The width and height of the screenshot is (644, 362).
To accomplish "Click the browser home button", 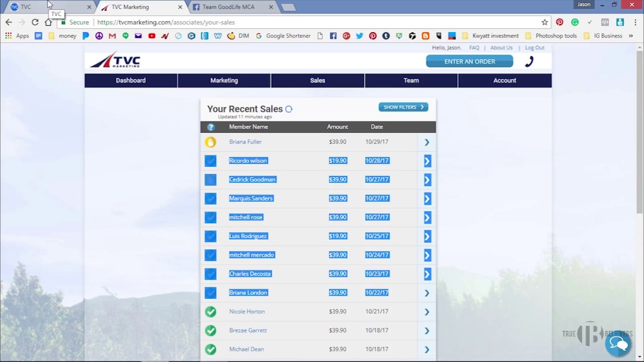I will (48, 22).
